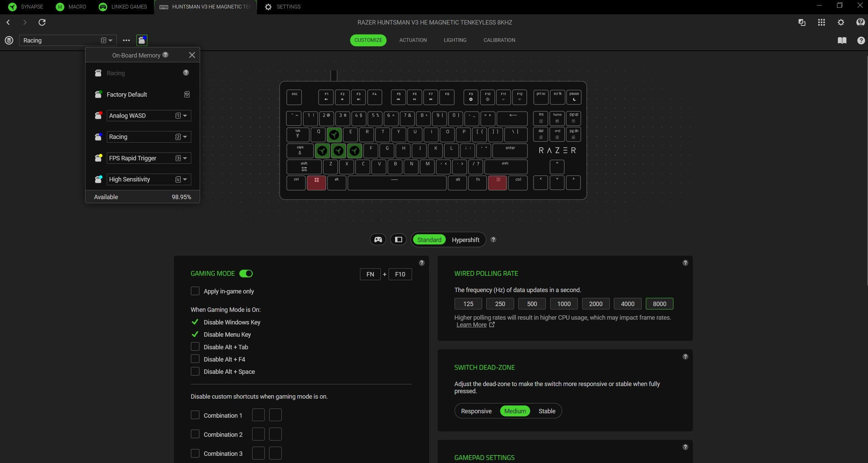Show Wired Polling Rate help tooltip
This screenshot has width=868, height=463.
tap(685, 263)
